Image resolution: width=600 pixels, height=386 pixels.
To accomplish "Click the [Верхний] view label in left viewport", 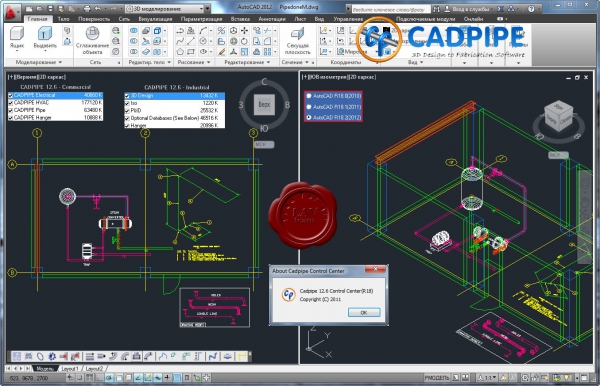I will coord(27,77).
